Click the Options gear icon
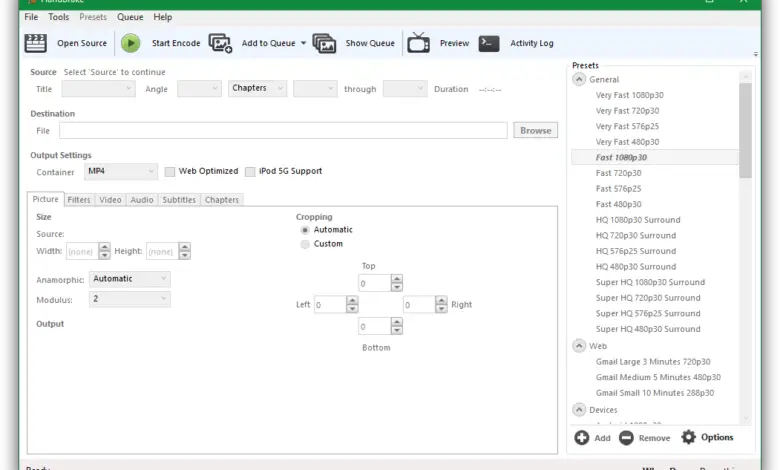780x470 pixels. pos(688,437)
